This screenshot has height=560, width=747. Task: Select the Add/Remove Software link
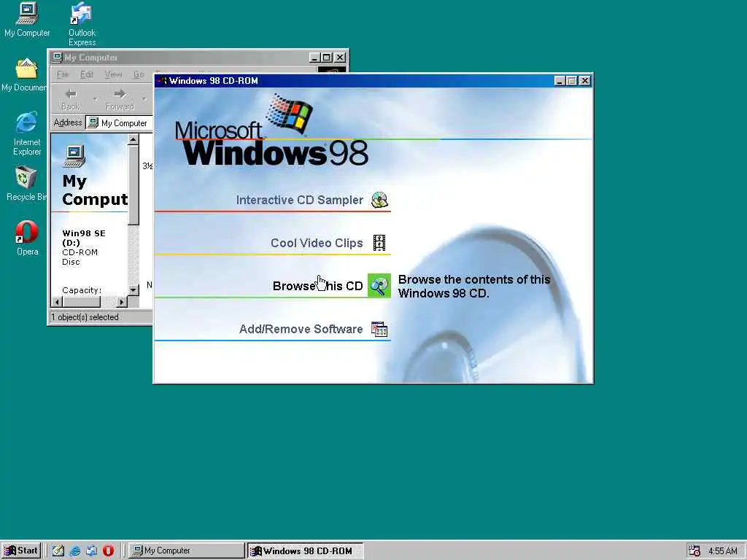(301, 329)
